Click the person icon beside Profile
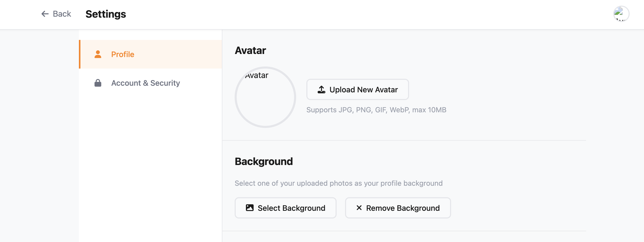This screenshot has width=644, height=242. pyautogui.click(x=98, y=54)
